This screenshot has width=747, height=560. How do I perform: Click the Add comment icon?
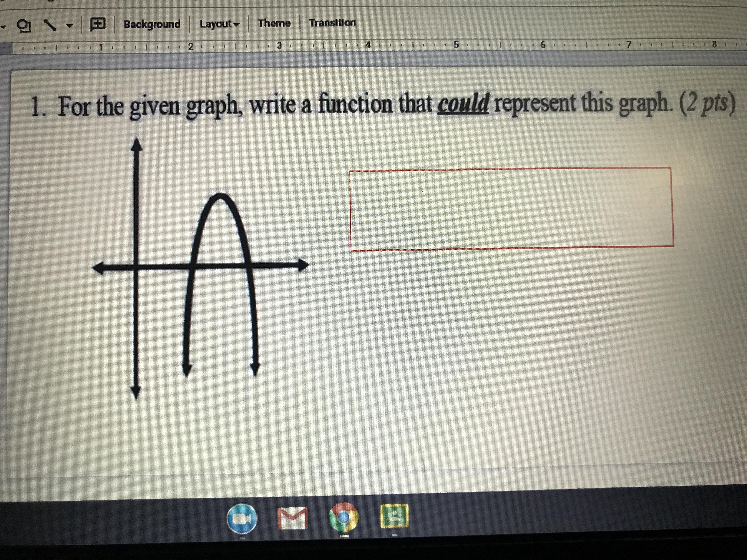pos(98,25)
